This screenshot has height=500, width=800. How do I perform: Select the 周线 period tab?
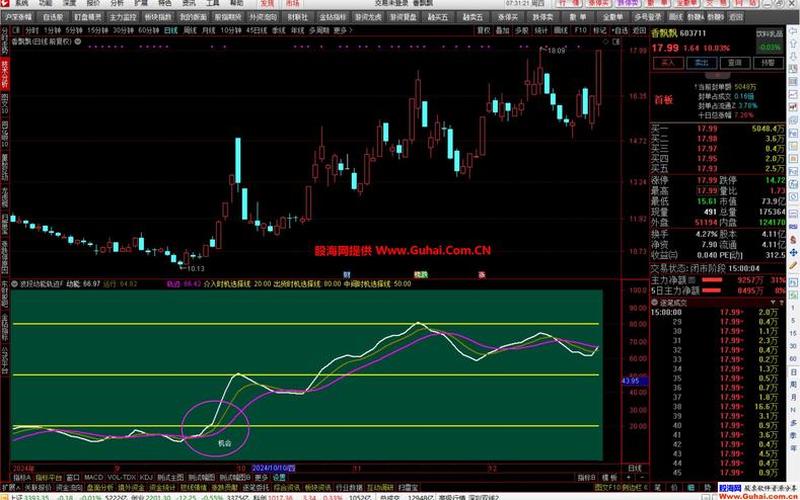click(190, 31)
